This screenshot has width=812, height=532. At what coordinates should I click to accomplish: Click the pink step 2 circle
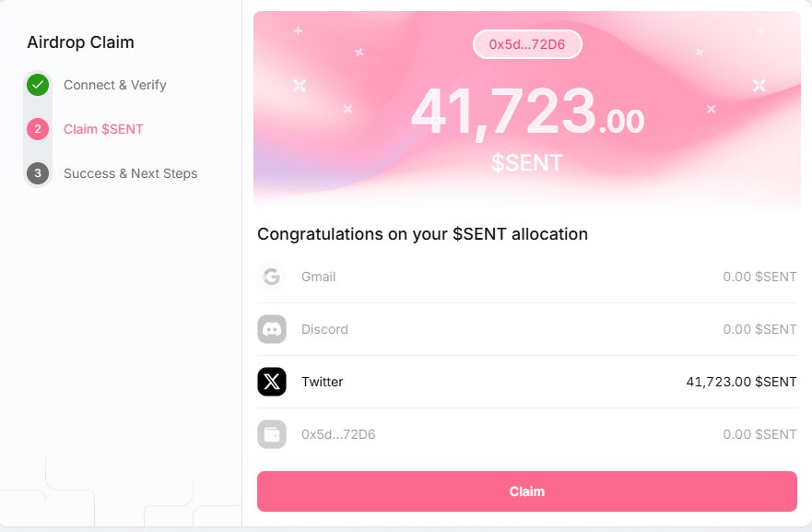(x=38, y=129)
